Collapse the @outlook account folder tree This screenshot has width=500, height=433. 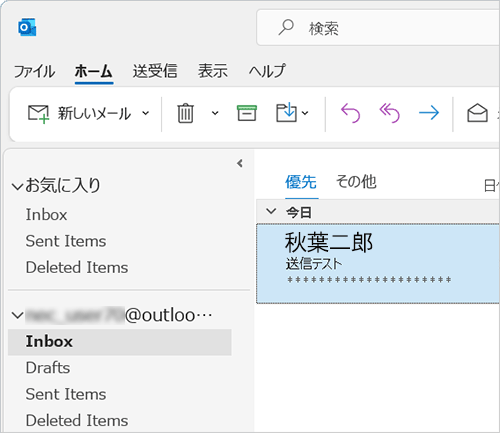17,315
